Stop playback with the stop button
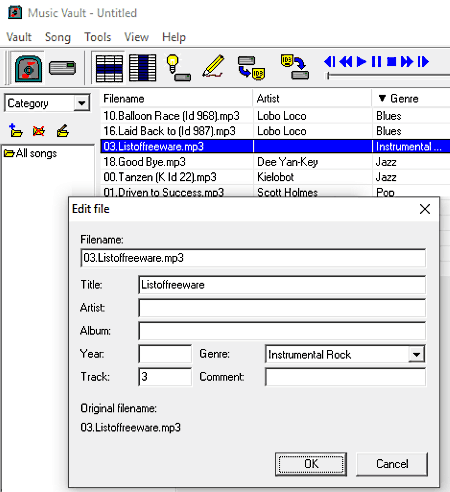The width and height of the screenshot is (450, 492). coord(391,62)
